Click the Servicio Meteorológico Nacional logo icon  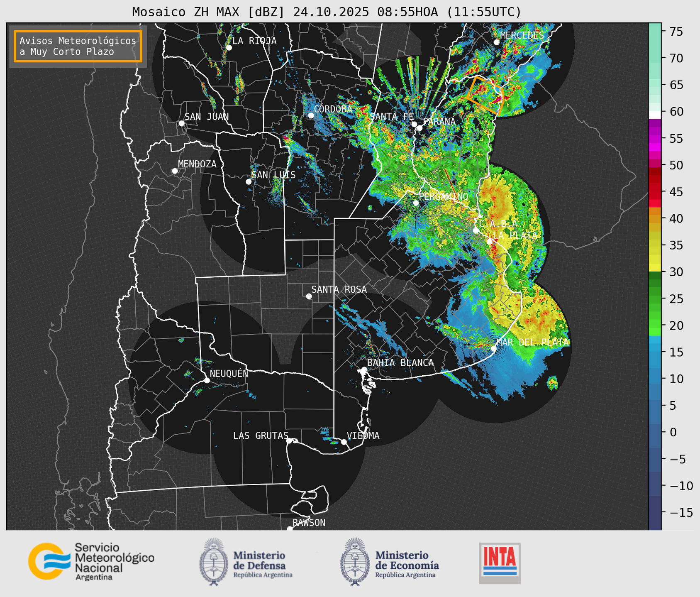[49, 561]
